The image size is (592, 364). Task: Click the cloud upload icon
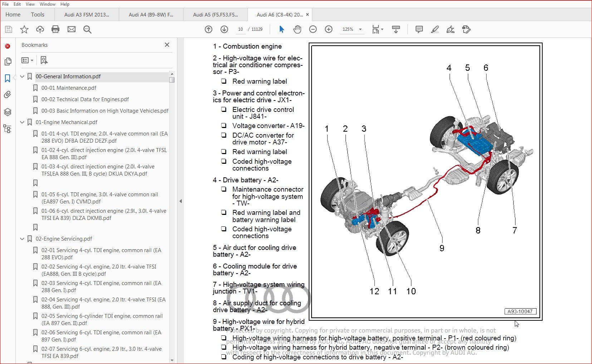coord(40,29)
